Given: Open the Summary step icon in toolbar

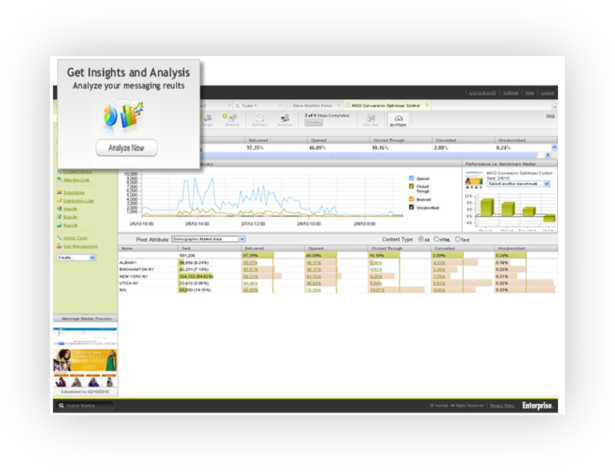Looking at the screenshot, I should coord(260,118).
